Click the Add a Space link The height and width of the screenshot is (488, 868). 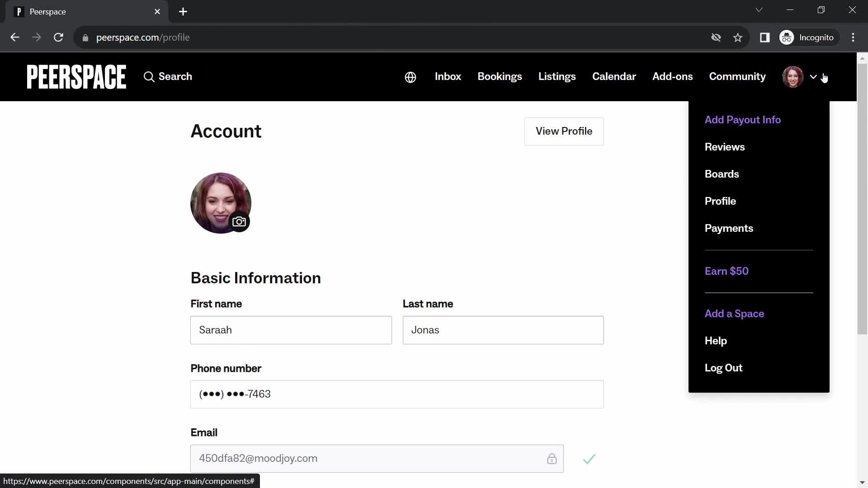pos(735,314)
